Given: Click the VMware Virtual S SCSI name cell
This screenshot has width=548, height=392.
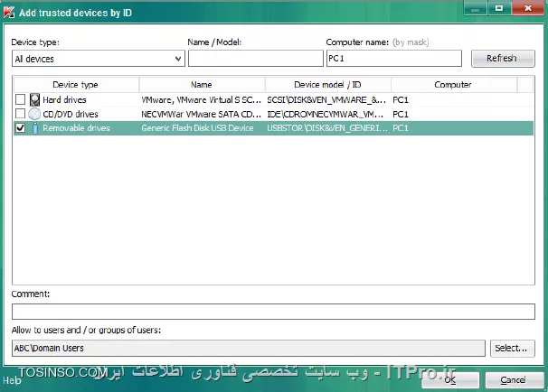Looking at the screenshot, I should pyautogui.click(x=202, y=100).
